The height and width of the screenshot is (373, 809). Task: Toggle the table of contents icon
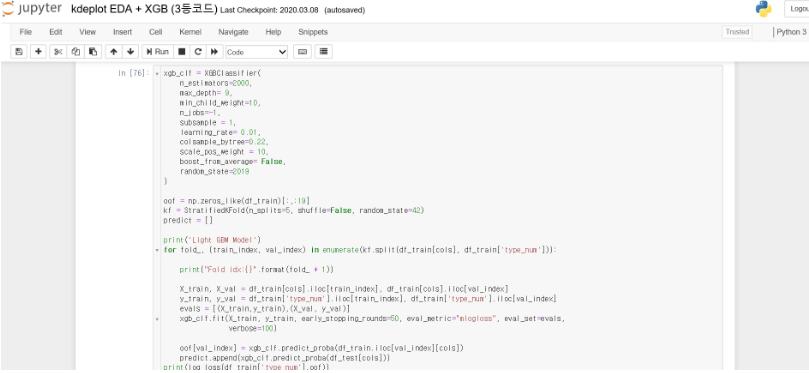pyautogui.click(x=323, y=52)
